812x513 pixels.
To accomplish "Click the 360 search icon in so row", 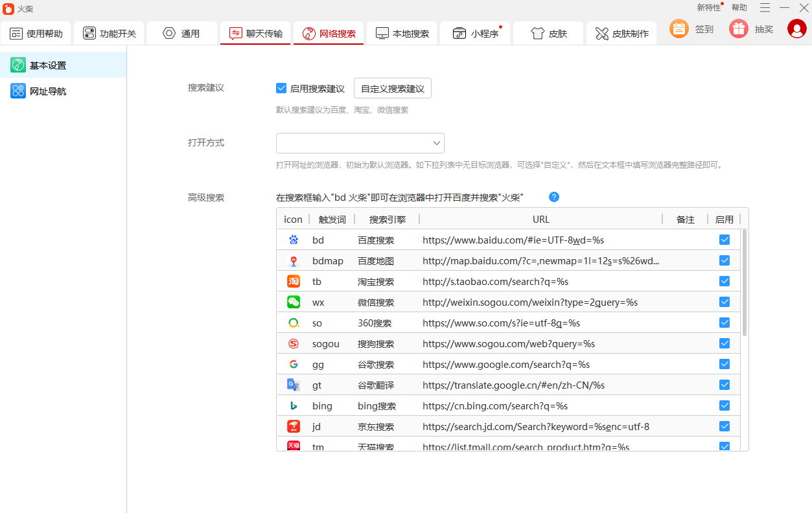I will (294, 323).
